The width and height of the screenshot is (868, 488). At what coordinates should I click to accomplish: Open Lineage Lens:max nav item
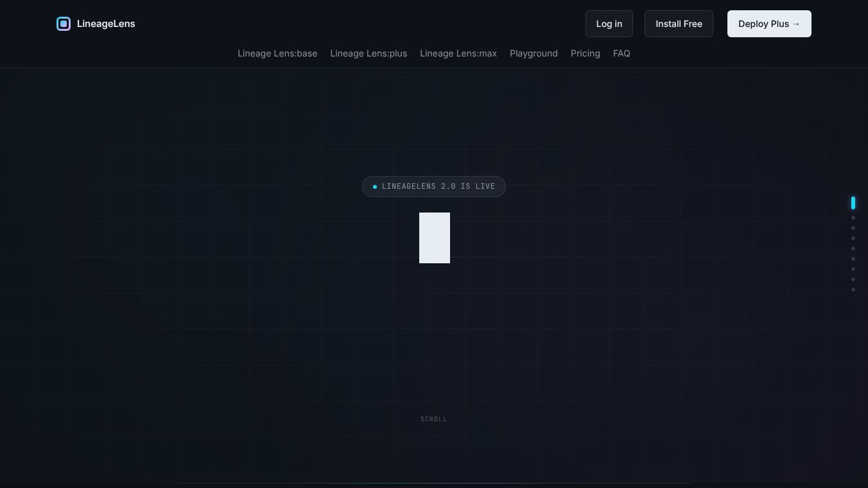coord(458,53)
